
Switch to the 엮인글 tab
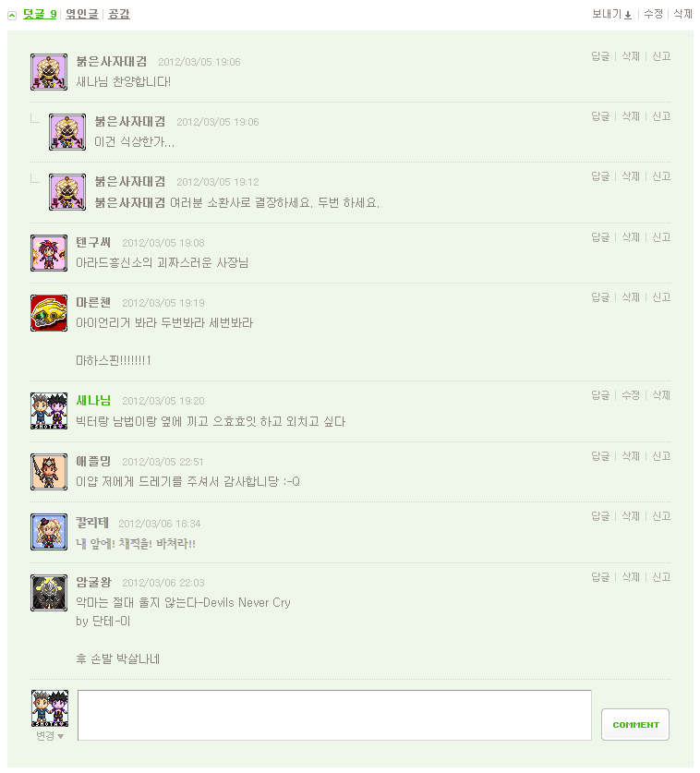[82, 14]
